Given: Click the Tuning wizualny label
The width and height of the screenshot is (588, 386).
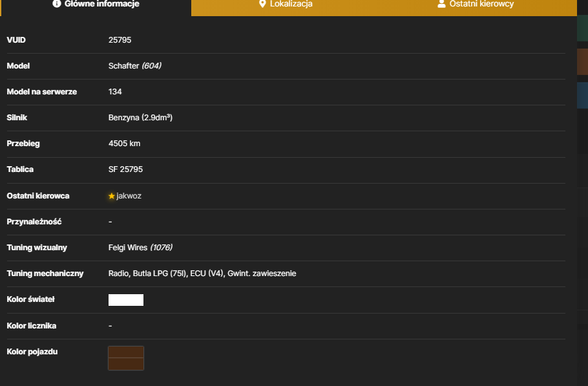Looking at the screenshot, I should [x=37, y=248].
